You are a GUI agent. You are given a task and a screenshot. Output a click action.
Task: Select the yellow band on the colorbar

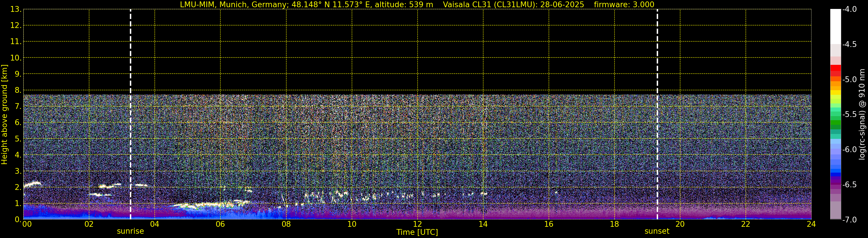click(x=835, y=92)
